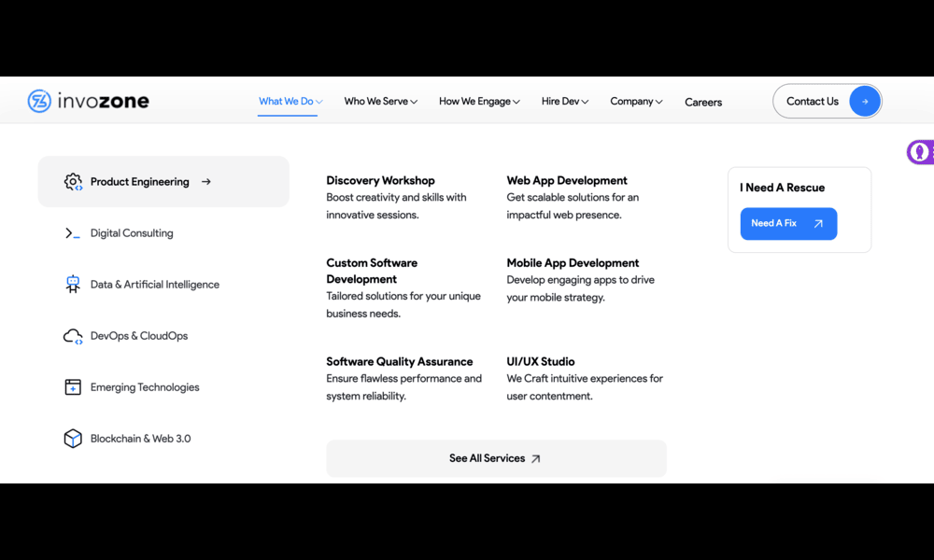
Task: Click the Digital Consulting terminal icon
Action: pyautogui.click(x=73, y=233)
